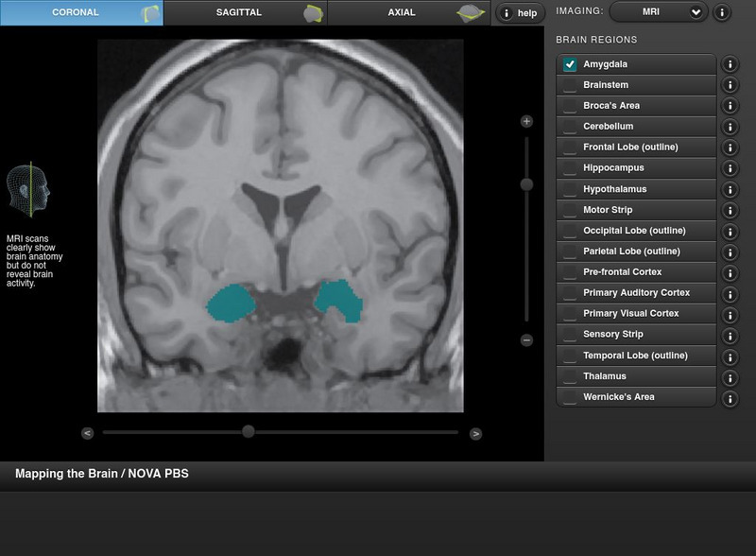756x556 pixels.
Task: Zoom in with the plus icon
Action: (x=526, y=122)
